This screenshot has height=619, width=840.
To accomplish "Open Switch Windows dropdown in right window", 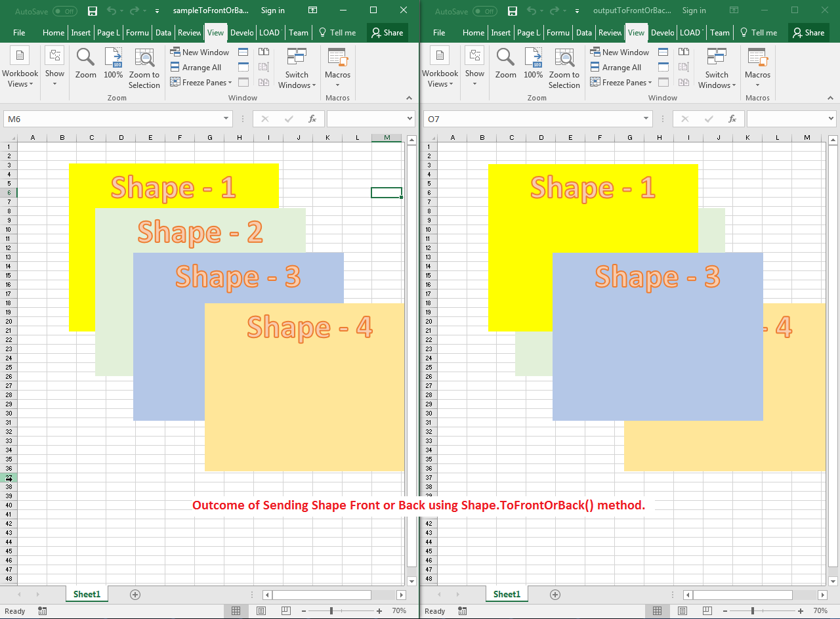I will 717,79.
